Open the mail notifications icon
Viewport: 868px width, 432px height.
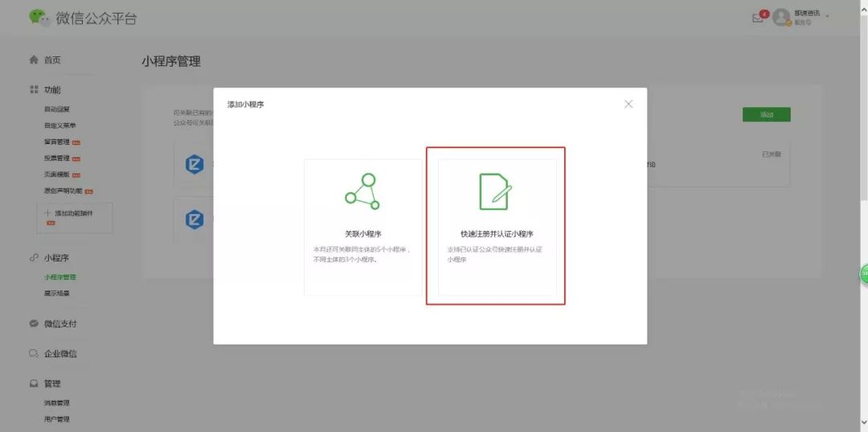point(758,18)
